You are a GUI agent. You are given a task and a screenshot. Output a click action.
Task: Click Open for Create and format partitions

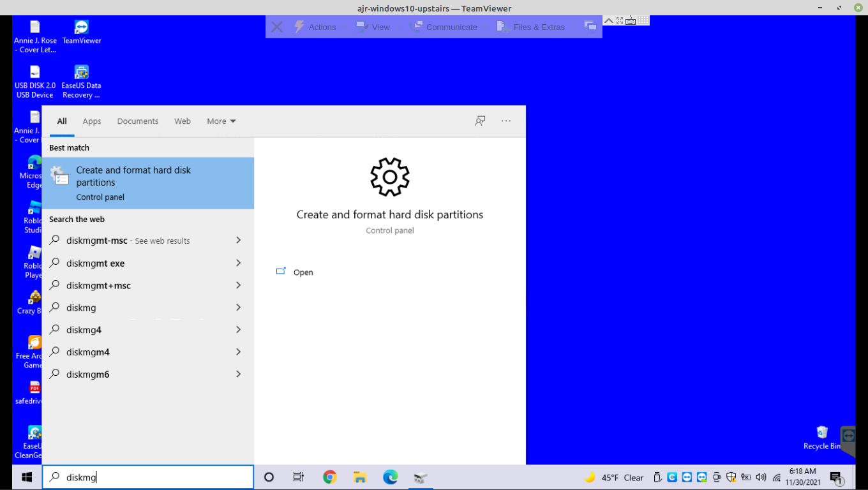coord(303,272)
